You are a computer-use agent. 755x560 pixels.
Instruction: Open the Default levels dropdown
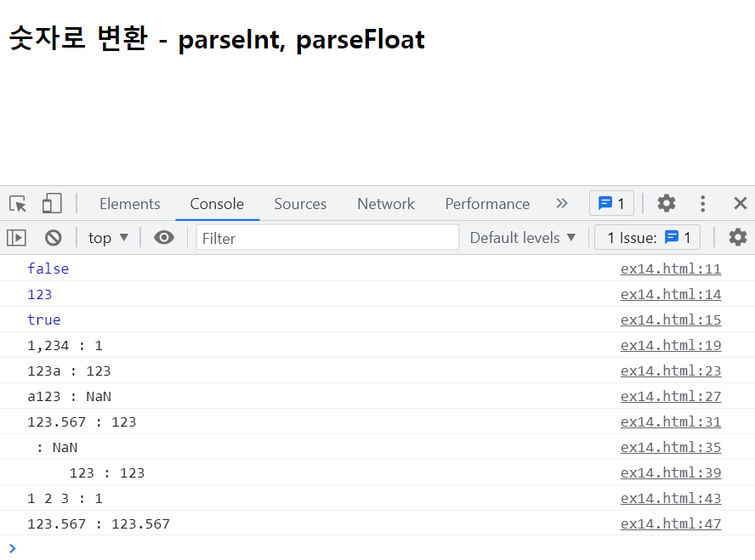point(522,238)
